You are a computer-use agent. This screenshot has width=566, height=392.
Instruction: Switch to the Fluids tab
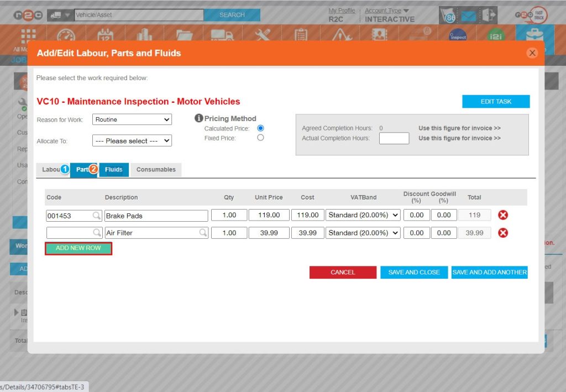click(113, 170)
